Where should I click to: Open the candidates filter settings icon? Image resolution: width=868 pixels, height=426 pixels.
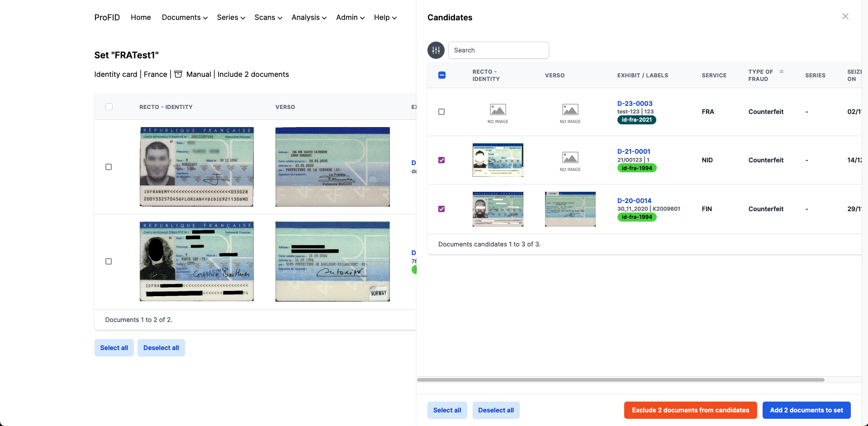coord(436,50)
